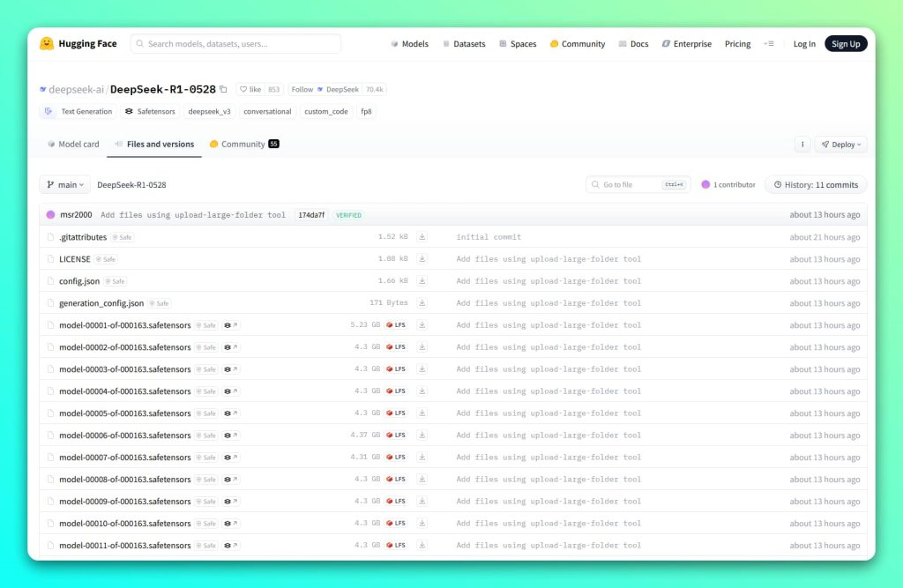This screenshot has width=903, height=588.
Task: Open Community in top navigation
Action: tap(578, 44)
